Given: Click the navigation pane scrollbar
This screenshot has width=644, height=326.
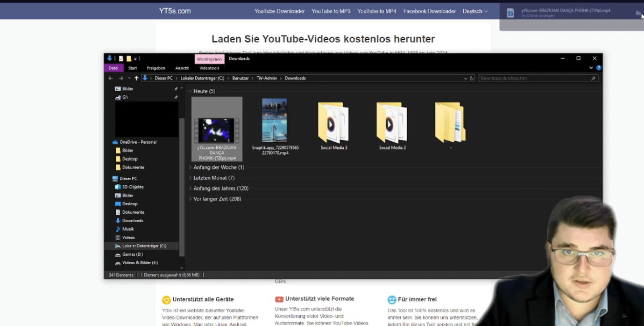Looking at the screenshot, I should click(182, 187).
